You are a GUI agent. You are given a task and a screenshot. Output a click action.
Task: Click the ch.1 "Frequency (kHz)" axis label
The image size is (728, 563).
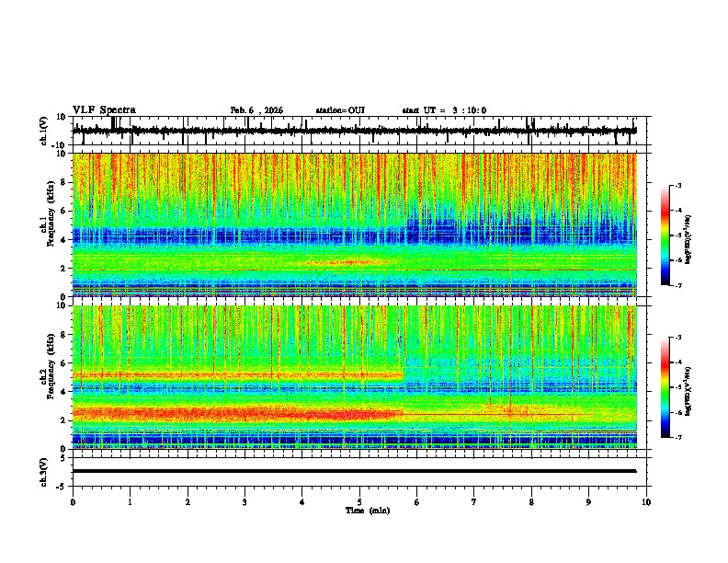point(51,214)
